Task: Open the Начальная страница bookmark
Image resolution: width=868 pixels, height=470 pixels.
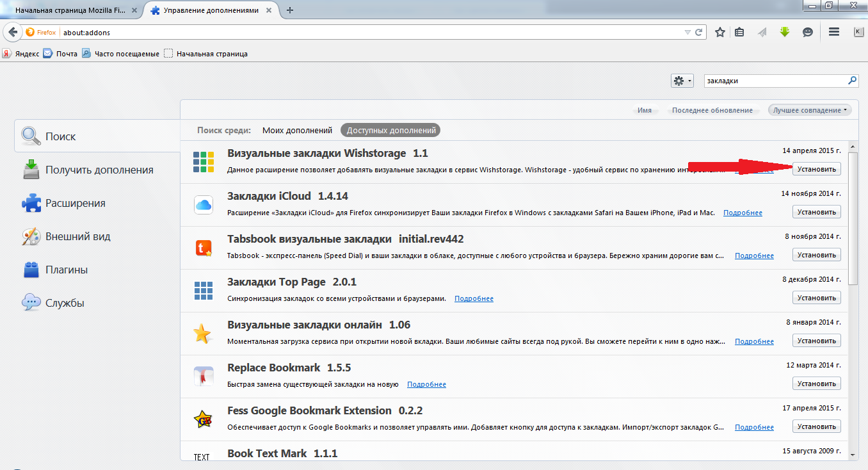Action: 205,54
